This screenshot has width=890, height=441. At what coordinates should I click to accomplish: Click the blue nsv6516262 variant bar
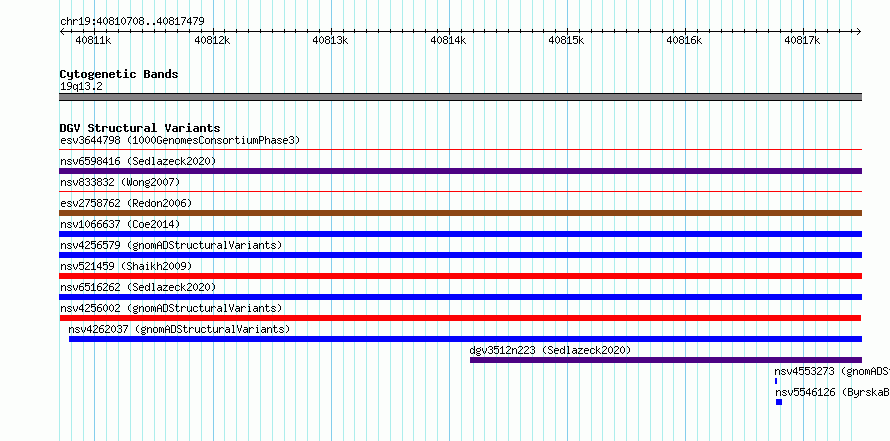(x=460, y=297)
